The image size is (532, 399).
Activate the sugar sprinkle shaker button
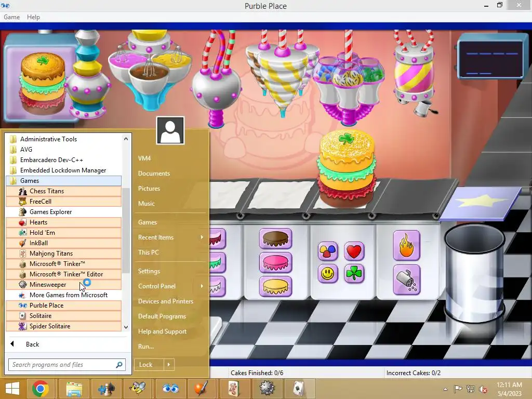(x=406, y=280)
